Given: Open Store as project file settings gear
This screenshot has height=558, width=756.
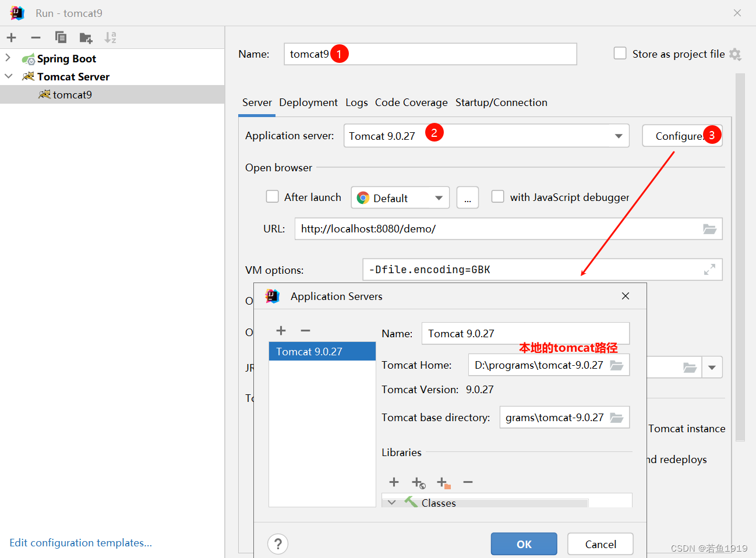Looking at the screenshot, I should [x=735, y=54].
